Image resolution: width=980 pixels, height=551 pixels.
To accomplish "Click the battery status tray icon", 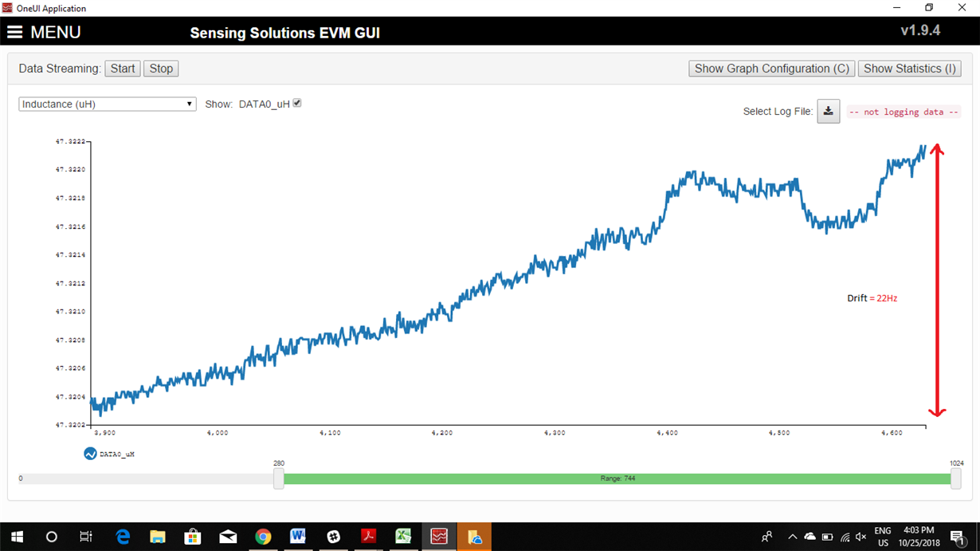I will tap(827, 537).
